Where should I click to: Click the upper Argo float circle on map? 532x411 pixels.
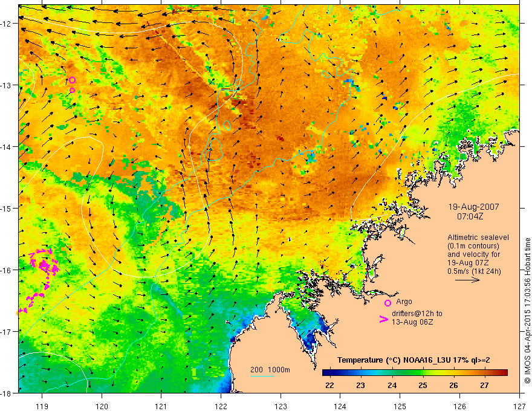click(72, 80)
